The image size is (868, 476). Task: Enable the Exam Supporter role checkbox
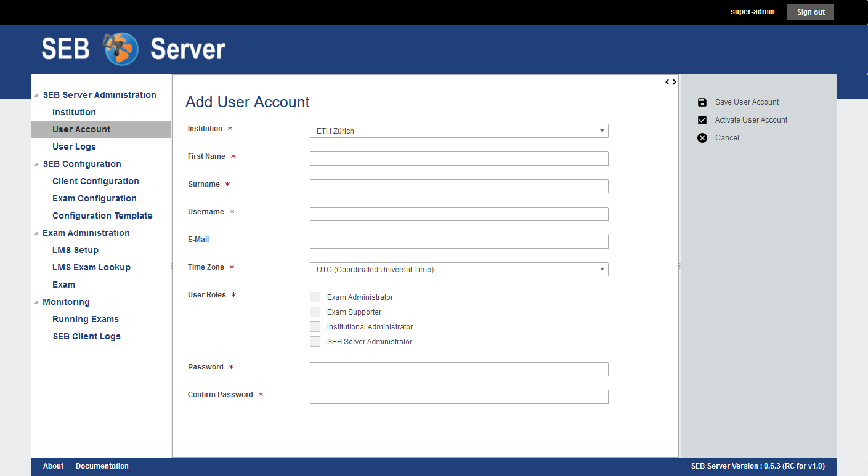[315, 312]
